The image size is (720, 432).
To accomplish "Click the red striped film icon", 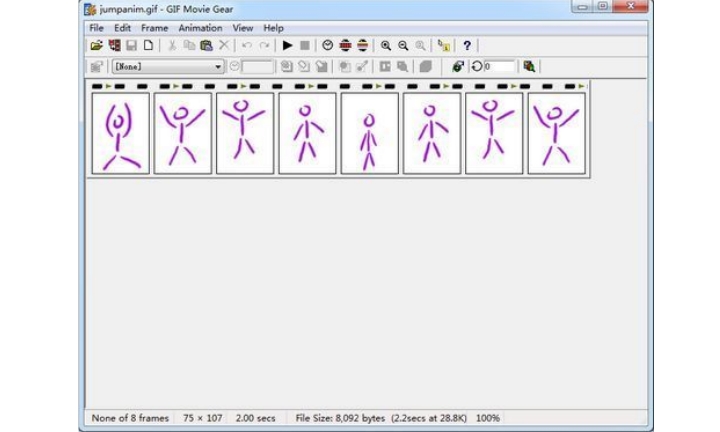I will point(345,45).
